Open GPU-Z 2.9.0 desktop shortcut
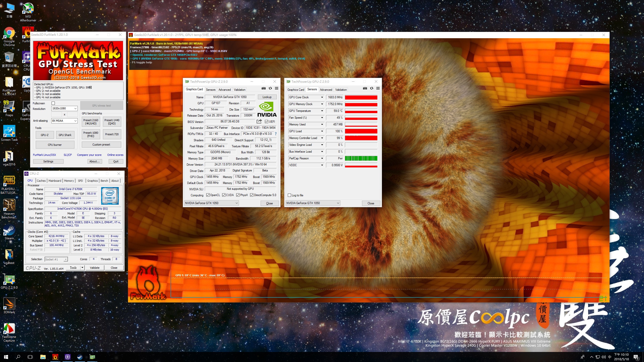The height and width of the screenshot is (362, 644). [x=9, y=281]
